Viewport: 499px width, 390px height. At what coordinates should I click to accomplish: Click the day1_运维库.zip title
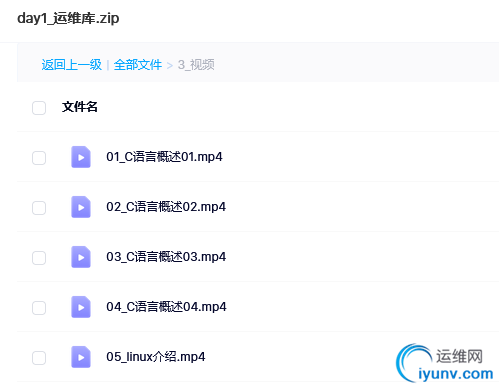pyautogui.click(x=68, y=18)
